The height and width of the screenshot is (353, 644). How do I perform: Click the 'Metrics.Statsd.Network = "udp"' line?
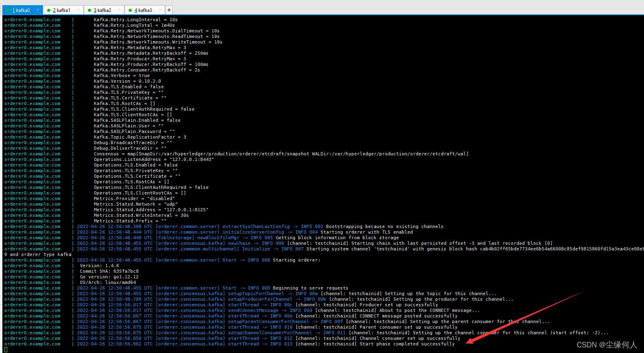point(136,204)
